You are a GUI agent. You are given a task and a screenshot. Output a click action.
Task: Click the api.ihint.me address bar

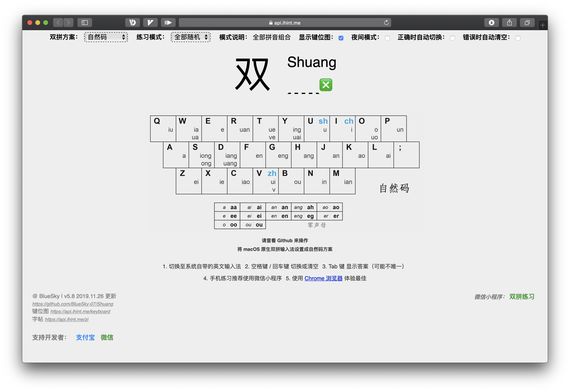[285, 23]
